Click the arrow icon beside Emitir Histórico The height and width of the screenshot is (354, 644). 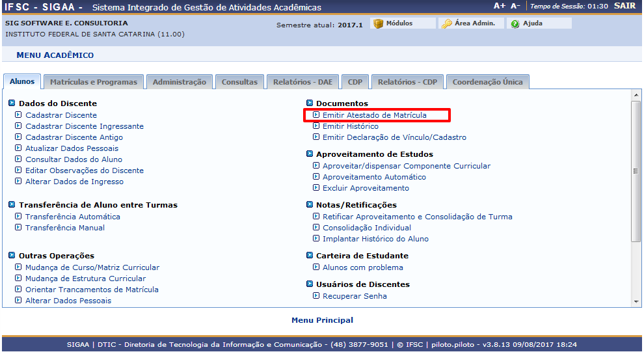pyautogui.click(x=316, y=126)
